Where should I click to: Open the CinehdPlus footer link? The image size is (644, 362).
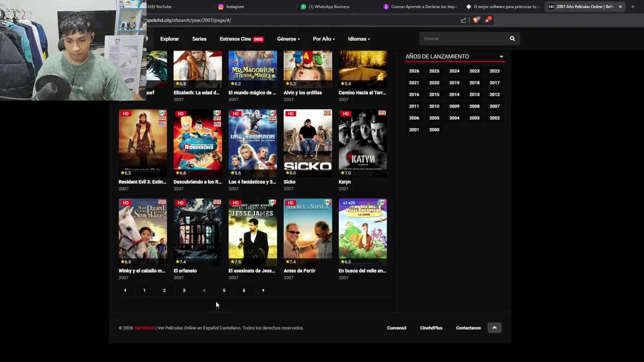[431, 328]
